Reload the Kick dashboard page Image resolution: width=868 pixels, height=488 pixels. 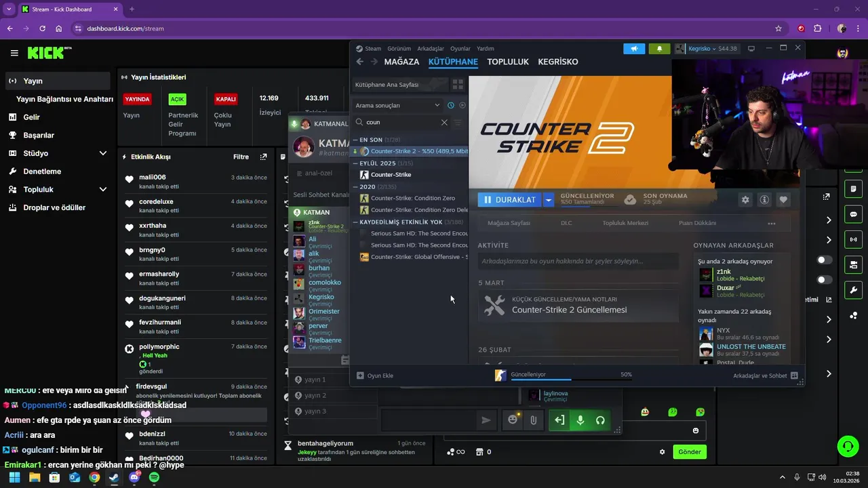pos(43,28)
